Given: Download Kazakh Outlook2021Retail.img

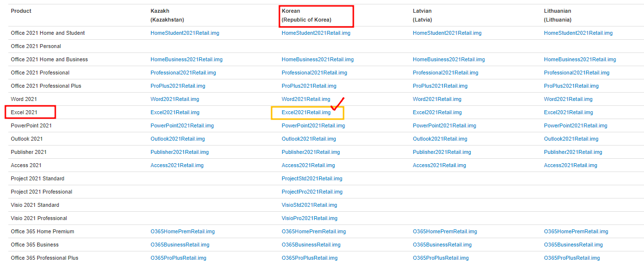Looking at the screenshot, I should (x=178, y=139).
